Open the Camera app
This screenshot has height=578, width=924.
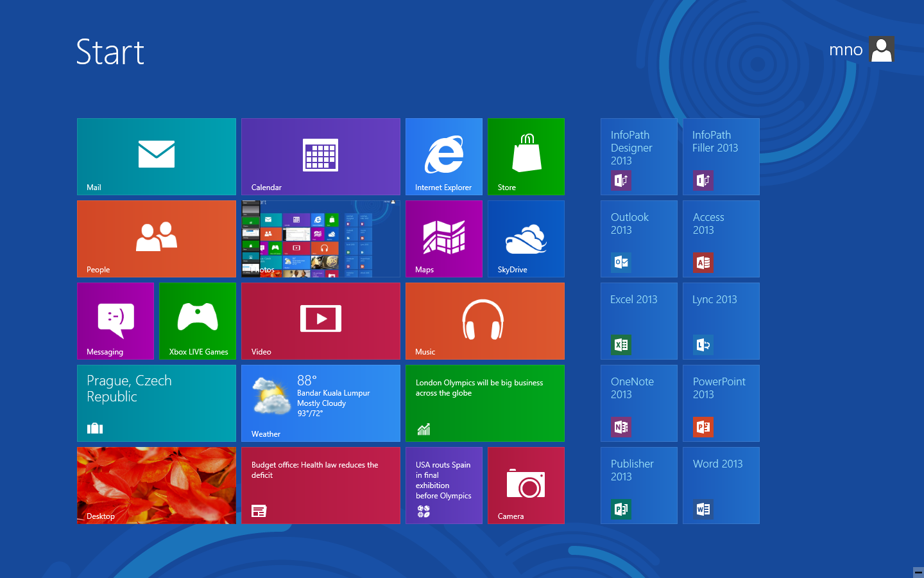(x=526, y=485)
